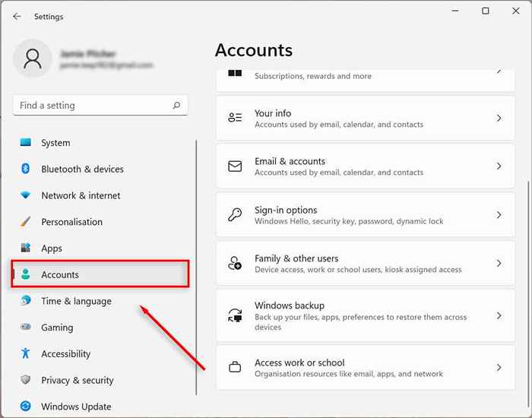Open Email & accounts settings
532x418 pixels.
(x=366, y=166)
